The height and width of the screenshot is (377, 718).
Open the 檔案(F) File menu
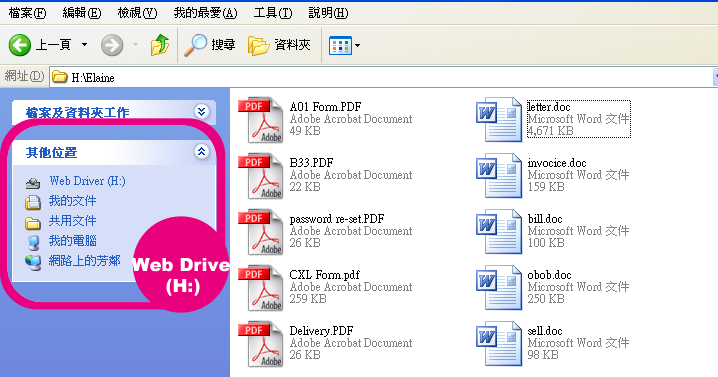(x=27, y=13)
